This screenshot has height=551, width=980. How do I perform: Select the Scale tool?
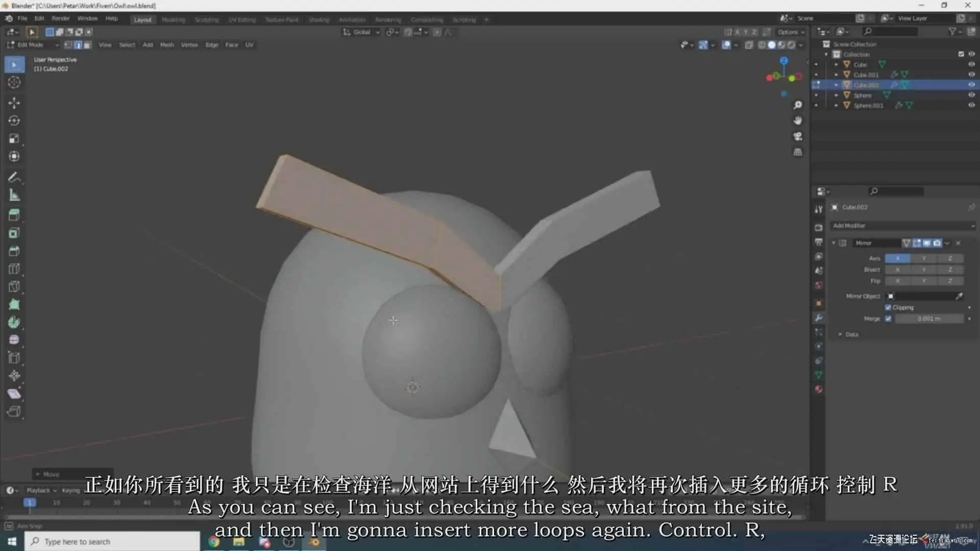(x=14, y=138)
